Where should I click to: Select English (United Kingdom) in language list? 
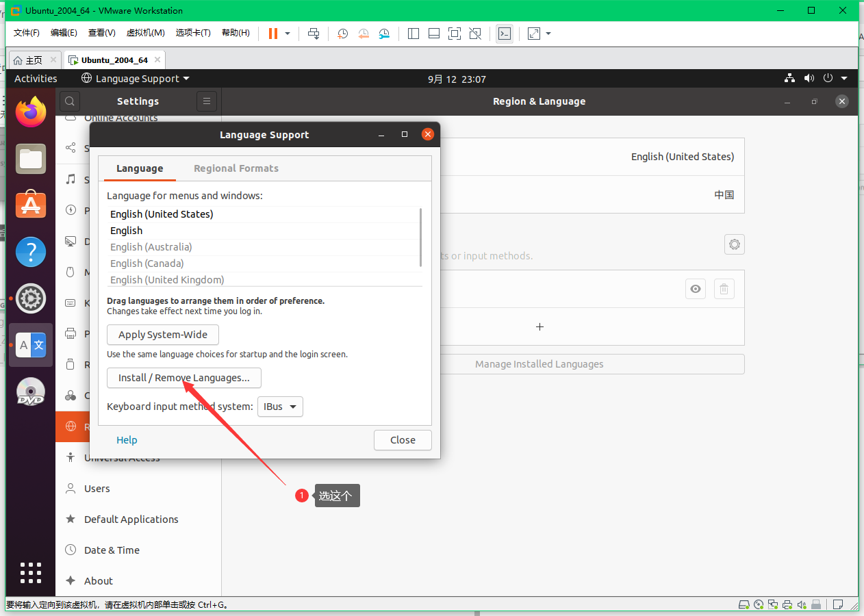pyautogui.click(x=263, y=279)
